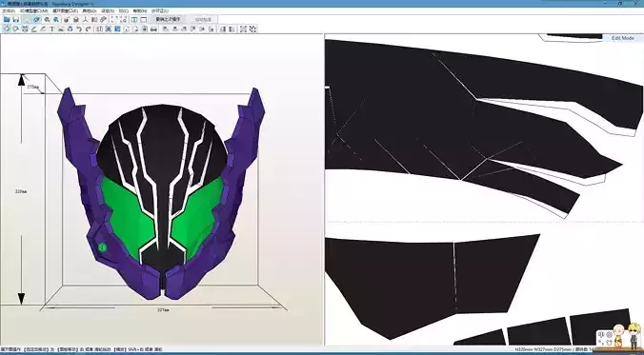This screenshot has height=355, width=644.
Task: Open the 展开图窗口 menu
Action: coord(65,10)
